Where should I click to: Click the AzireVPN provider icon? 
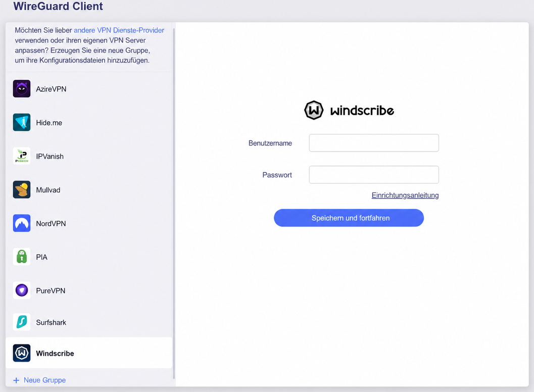tap(21, 88)
